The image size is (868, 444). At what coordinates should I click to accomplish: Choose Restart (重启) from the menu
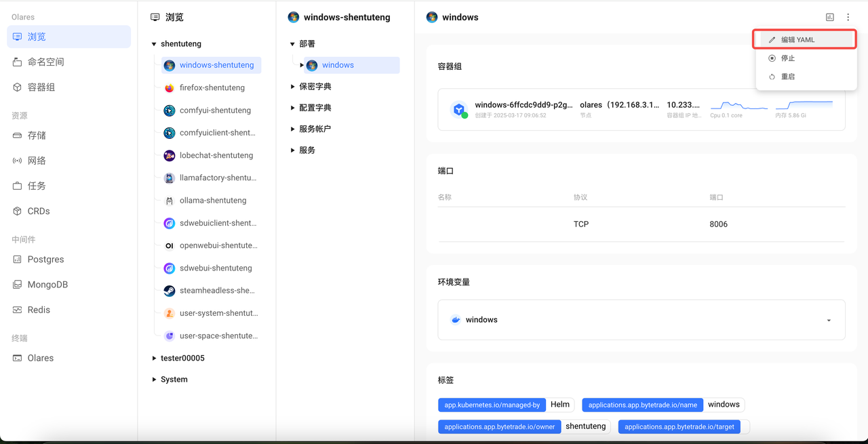805,77
